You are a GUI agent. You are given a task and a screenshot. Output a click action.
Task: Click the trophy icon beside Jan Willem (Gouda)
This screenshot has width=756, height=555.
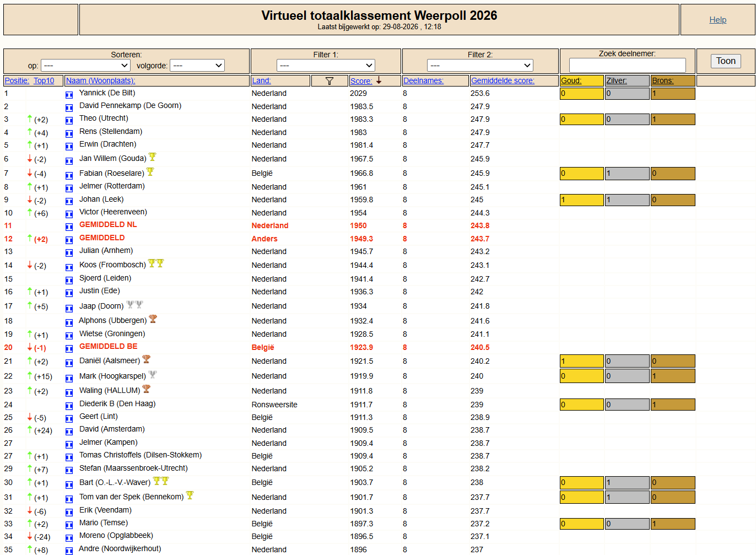tap(153, 157)
